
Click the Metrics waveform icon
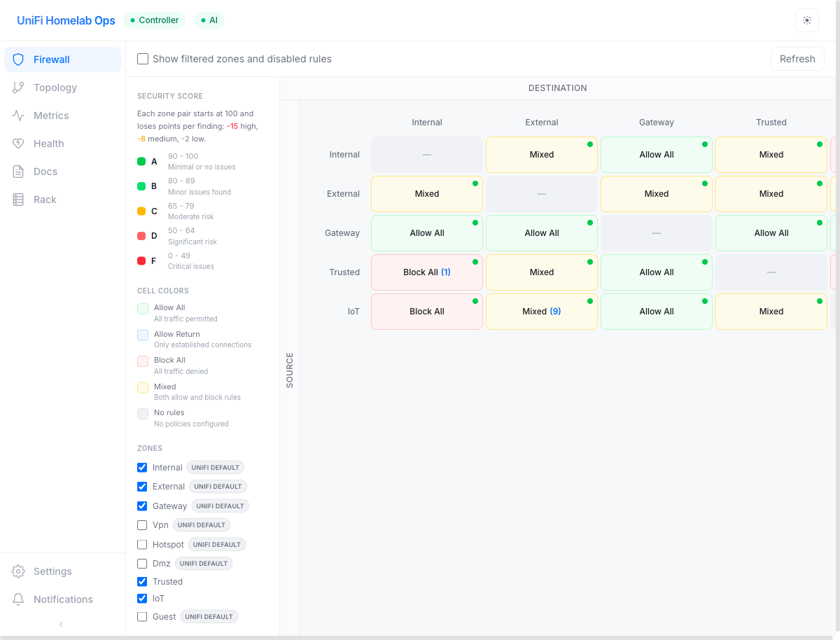point(17,115)
